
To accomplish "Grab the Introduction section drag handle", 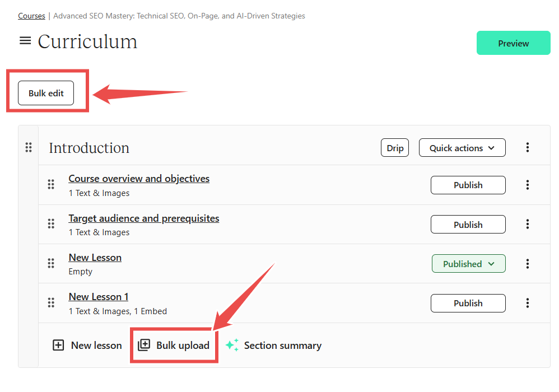I will [29, 147].
